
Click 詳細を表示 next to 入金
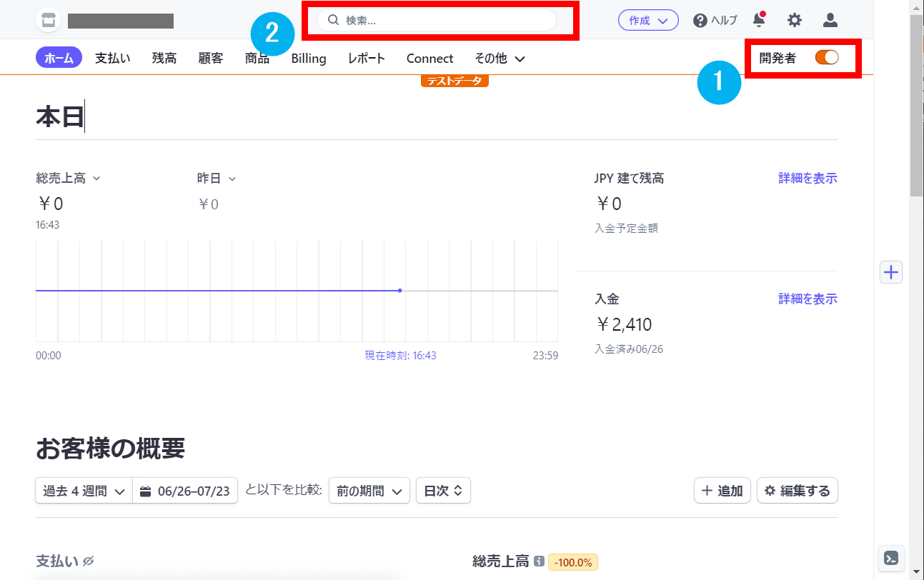tap(808, 299)
